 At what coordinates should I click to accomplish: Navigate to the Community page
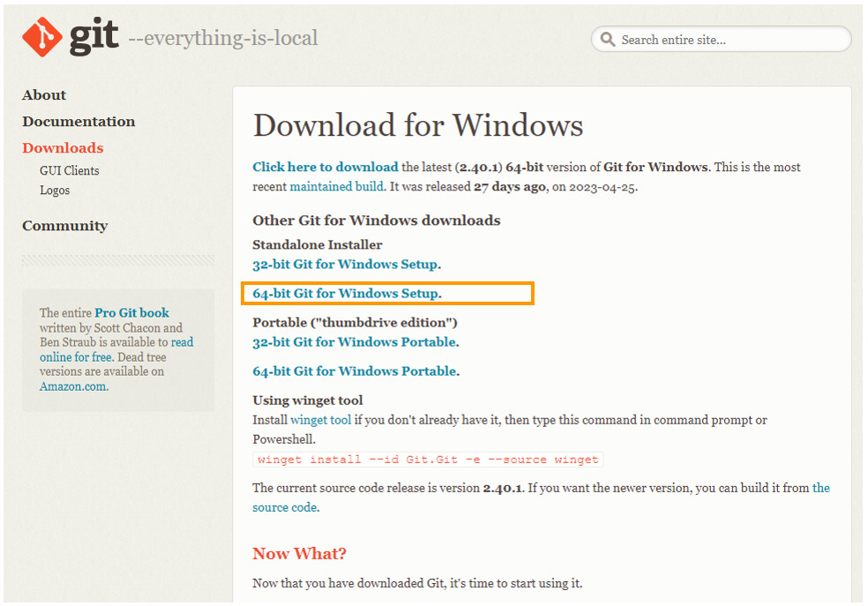pos(64,226)
